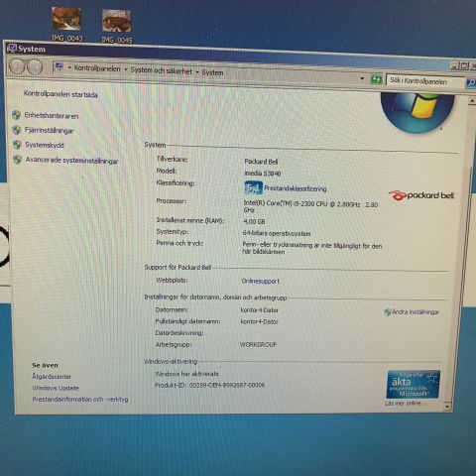
Task: Select System breadcrumb item
Action: [x=212, y=72]
